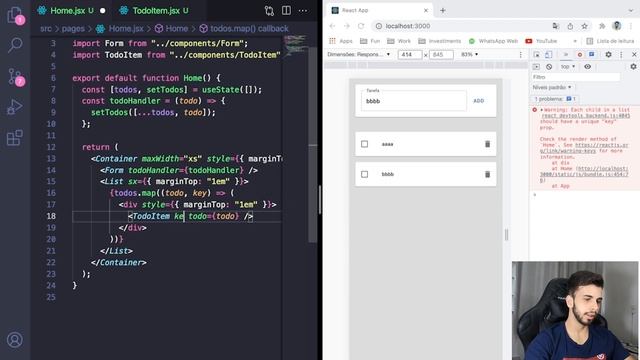Open the Investments bookmarks folder
640x360 pixels.
(440, 41)
